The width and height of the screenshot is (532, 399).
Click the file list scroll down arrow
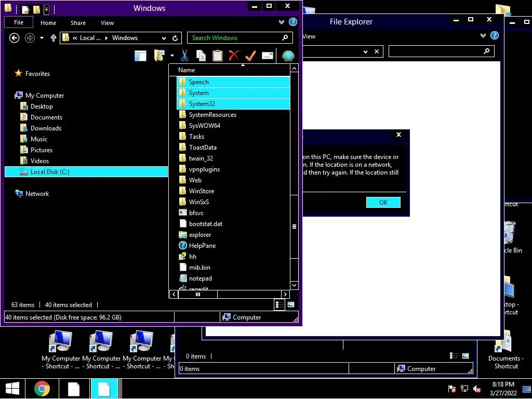click(x=294, y=285)
